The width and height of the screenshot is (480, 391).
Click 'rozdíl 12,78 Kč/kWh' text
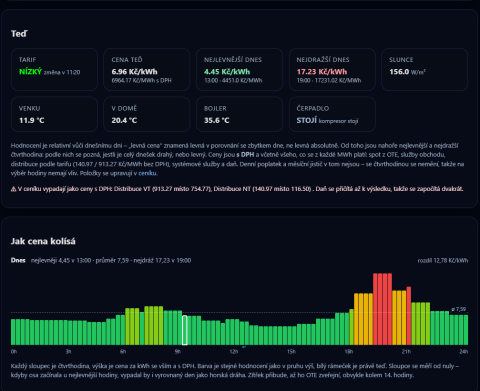coord(443,260)
